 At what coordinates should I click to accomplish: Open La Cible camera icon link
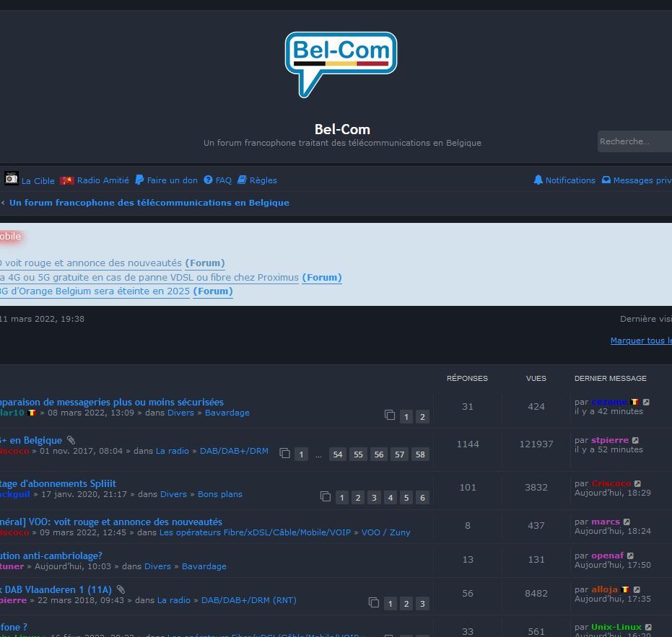pos(11,178)
